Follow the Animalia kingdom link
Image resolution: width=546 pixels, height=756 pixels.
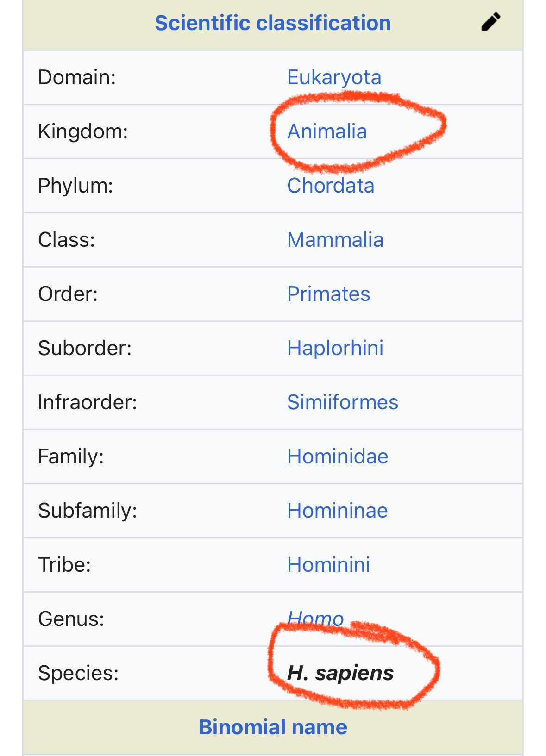tap(327, 131)
